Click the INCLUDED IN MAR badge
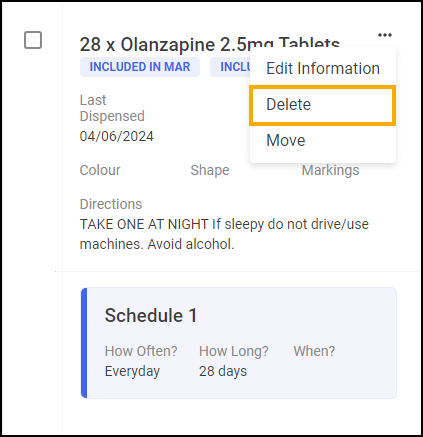This screenshot has height=437, width=423. 140,67
